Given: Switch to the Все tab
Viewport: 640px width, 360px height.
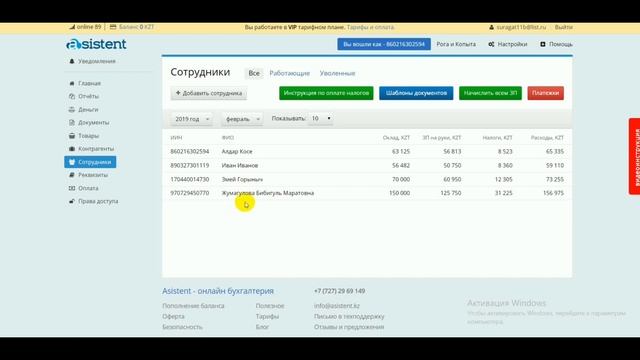Looking at the screenshot, I should [254, 73].
